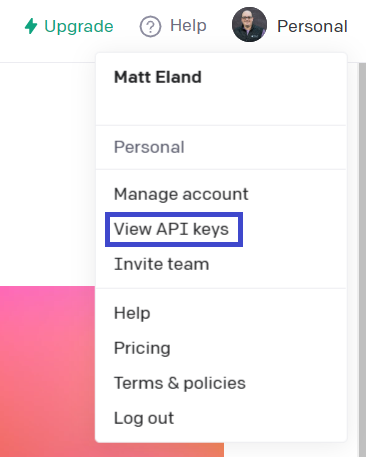Go to Pricing from the dropdown
Screen dimensions: 366x457
[142, 348]
